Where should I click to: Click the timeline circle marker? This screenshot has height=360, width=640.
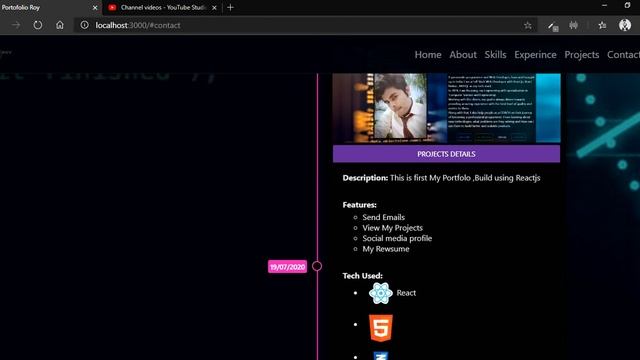pos(317,266)
